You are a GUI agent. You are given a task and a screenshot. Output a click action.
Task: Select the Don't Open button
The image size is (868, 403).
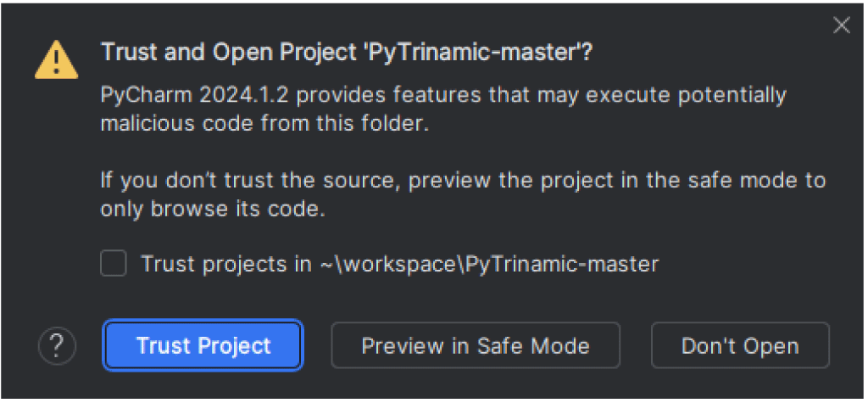740,345
